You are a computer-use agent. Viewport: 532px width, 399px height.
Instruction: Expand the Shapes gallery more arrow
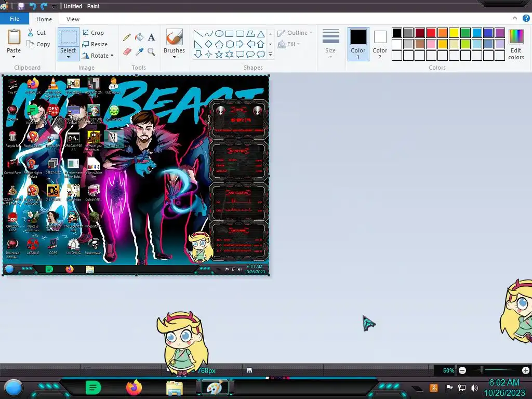point(270,54)
